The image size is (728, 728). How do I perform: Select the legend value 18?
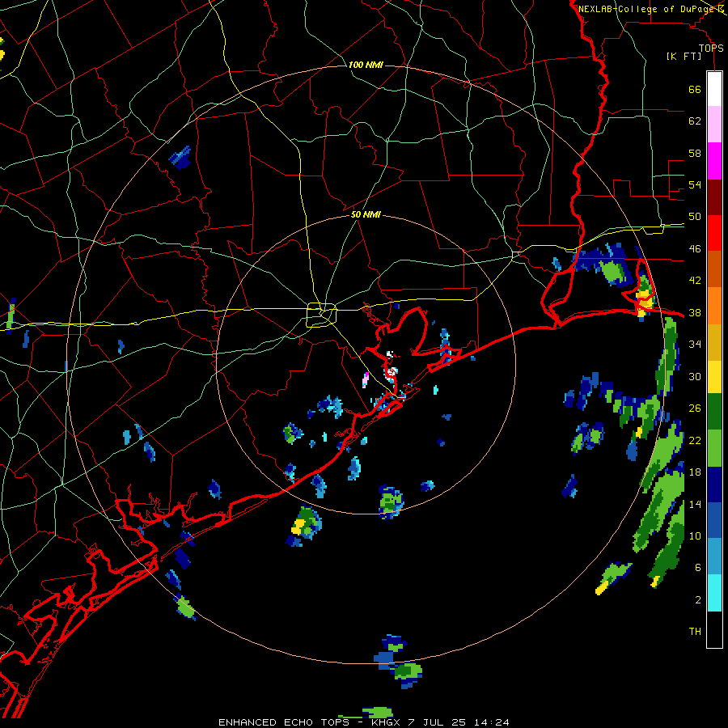(695, 472)
